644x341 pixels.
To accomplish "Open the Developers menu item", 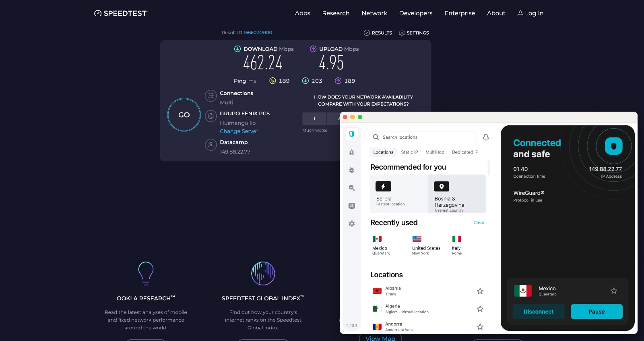I will pos(416,13).
